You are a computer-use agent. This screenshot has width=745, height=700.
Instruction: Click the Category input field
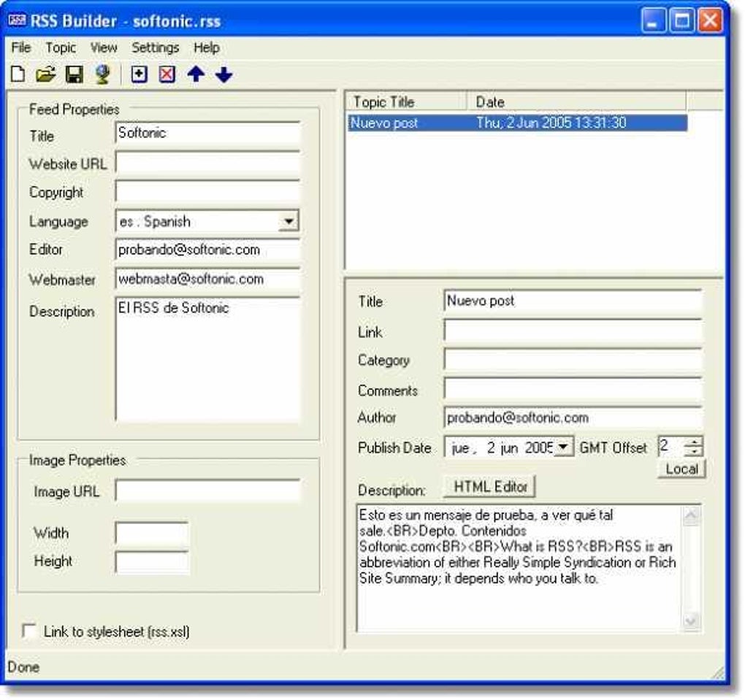coord(573,360)
